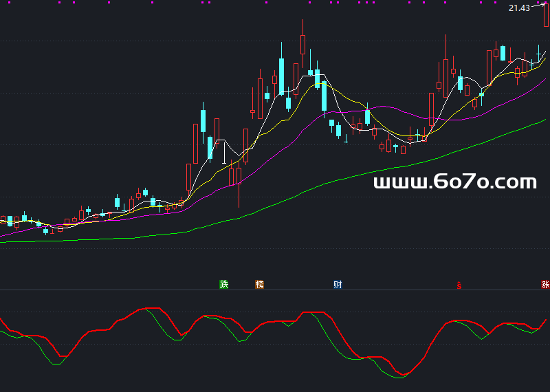Click the horizontal divider above the indicator panel
The height and width of the screenshot is (392, 550).
click(x=275, y=290)
